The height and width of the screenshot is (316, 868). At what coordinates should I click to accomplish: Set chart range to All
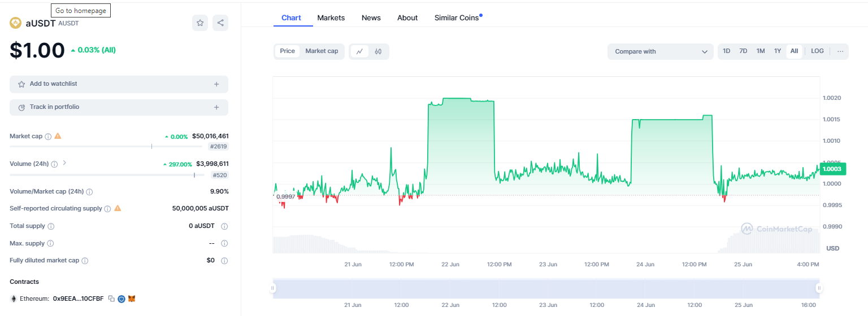point(794,51)
